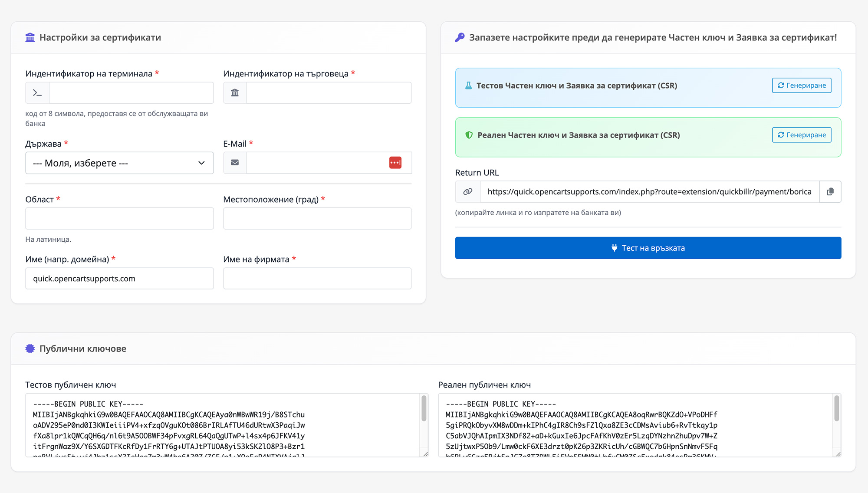Click the Име на фирмата input field

(317, 279)
